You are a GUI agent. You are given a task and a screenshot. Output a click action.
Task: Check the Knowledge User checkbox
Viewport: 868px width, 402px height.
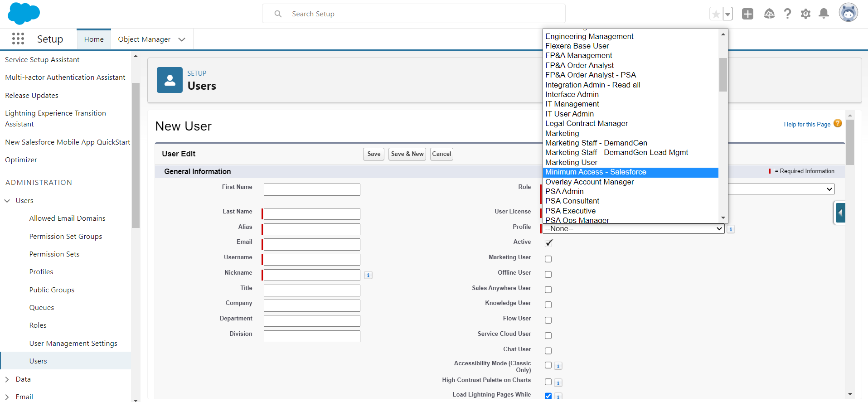548,305
